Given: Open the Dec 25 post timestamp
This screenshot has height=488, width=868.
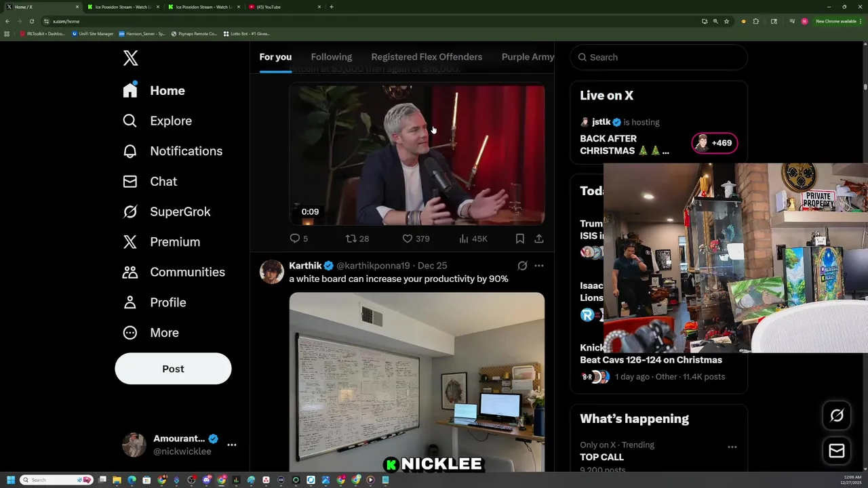Looking at the screenshot, I should (x=432, y=266).
